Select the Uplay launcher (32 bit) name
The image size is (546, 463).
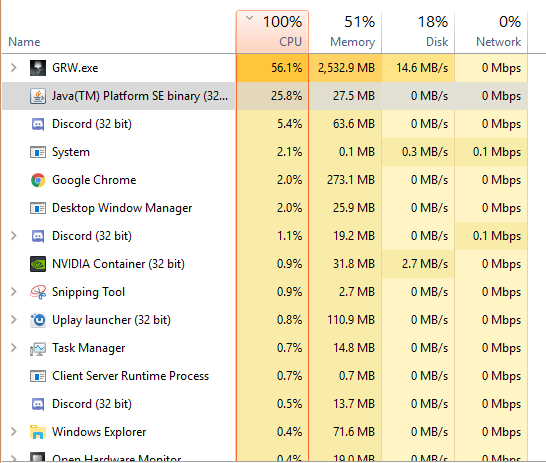click(x=111, y=320)
